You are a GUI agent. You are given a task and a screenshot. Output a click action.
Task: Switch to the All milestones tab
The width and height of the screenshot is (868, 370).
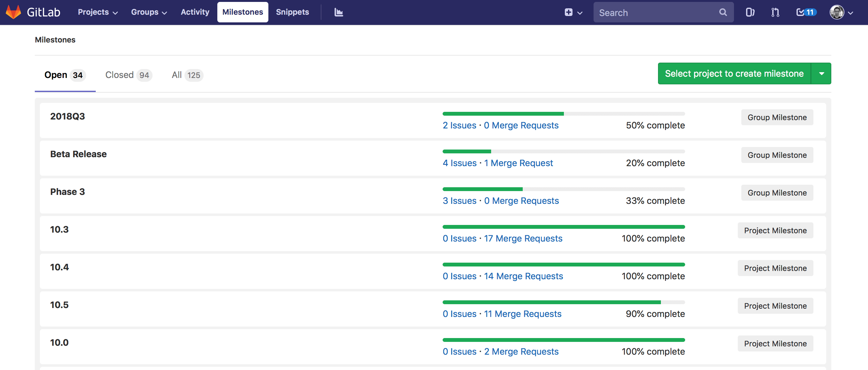pyautogui.click(x=187, y=75)
